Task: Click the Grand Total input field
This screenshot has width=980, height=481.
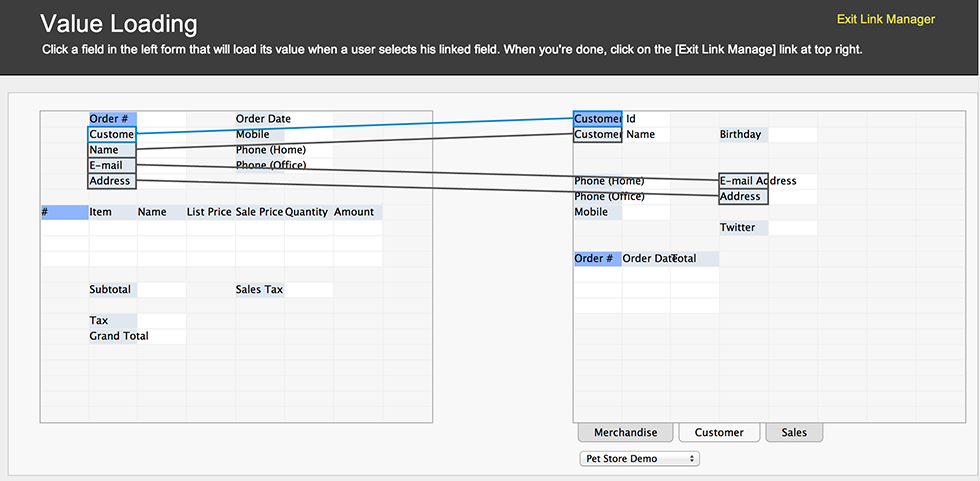Action: click(161, 337)
